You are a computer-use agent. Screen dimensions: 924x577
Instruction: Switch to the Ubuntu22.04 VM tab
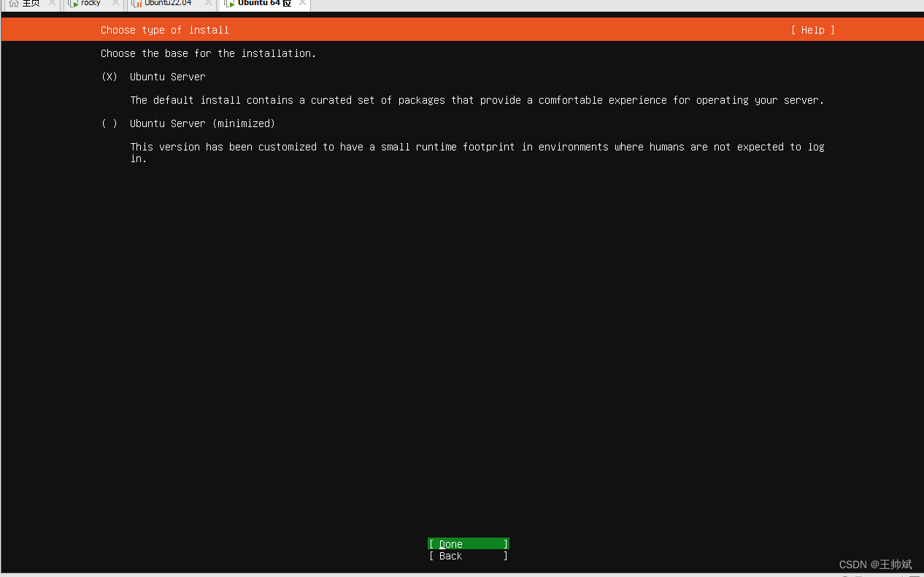171,3
